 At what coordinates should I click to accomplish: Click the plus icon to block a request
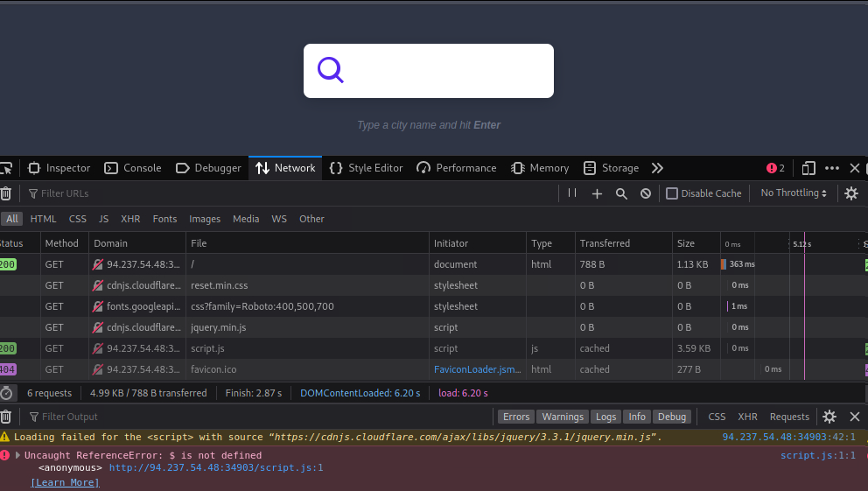point(597,193)
